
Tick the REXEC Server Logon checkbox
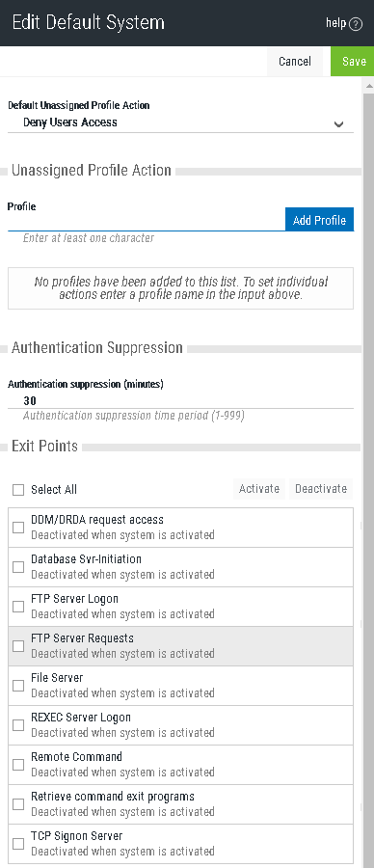pyautogui.click(x=18, y=725)
